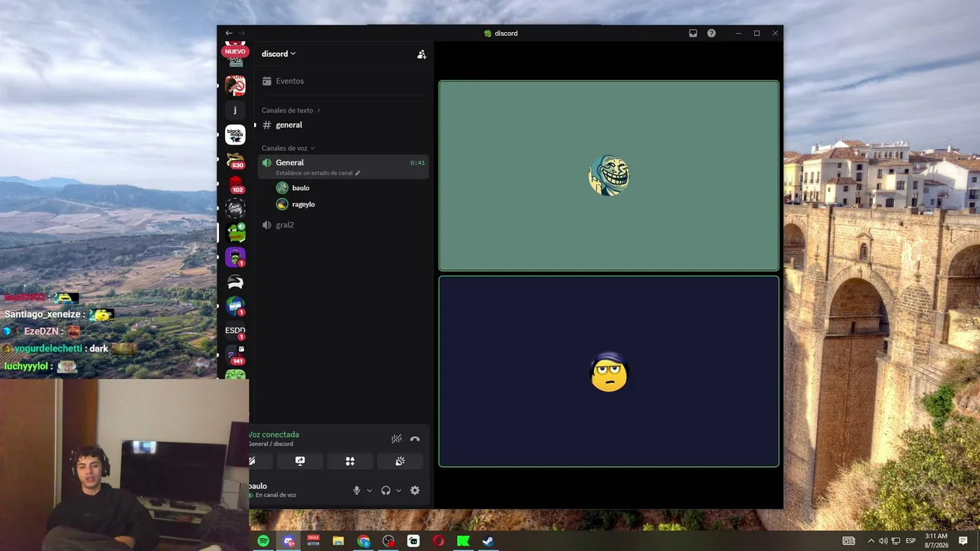Open the headphone output options chevron
The image size is (980, 551).
pyautogui.click(x=398, y=491)
